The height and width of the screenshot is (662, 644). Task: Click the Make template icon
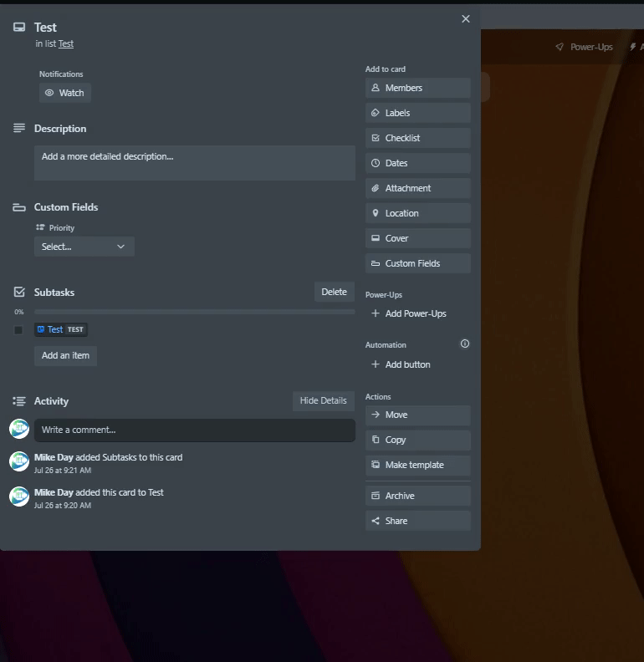(x=376, y=465)
